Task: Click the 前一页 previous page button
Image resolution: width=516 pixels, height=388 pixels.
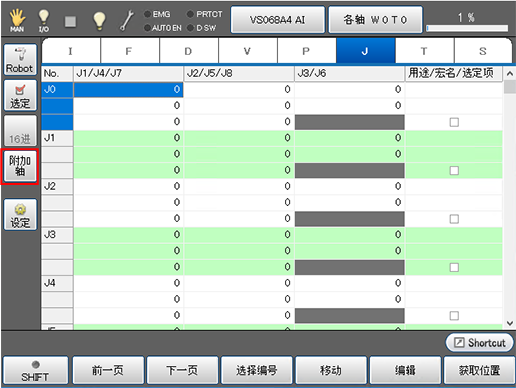Action: coord(108,370)
